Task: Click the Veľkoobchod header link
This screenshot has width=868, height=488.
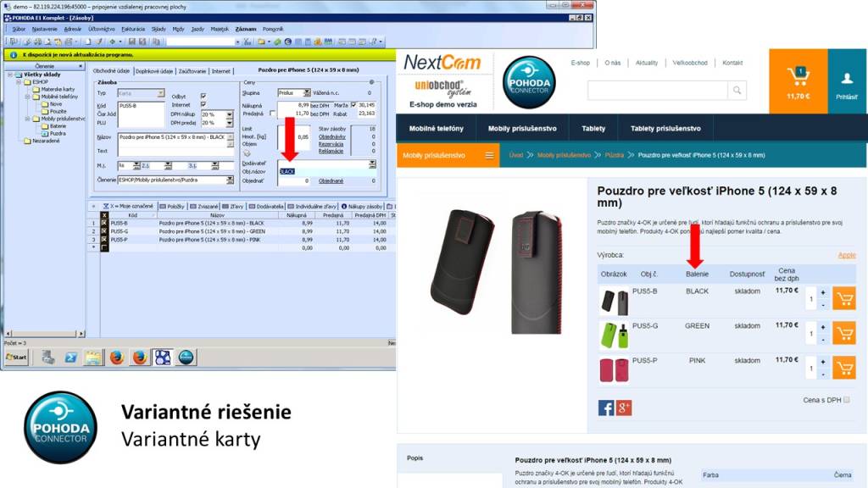Action: [690, 63]
